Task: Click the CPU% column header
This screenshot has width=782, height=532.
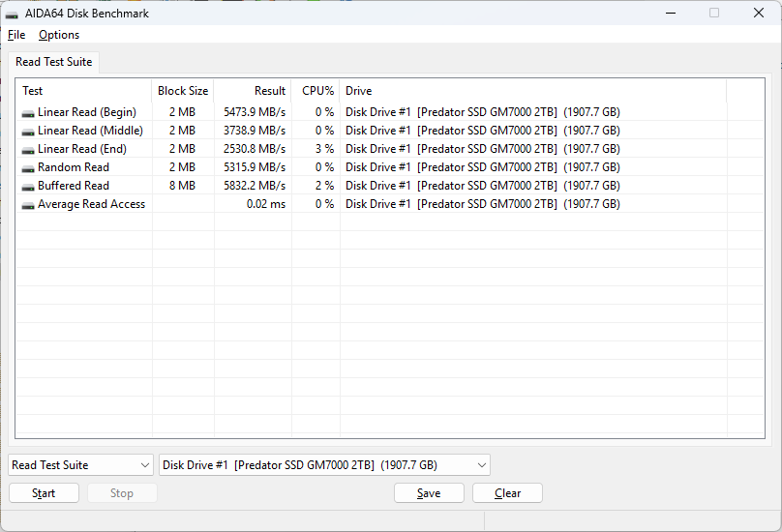Action: [316, 91]
